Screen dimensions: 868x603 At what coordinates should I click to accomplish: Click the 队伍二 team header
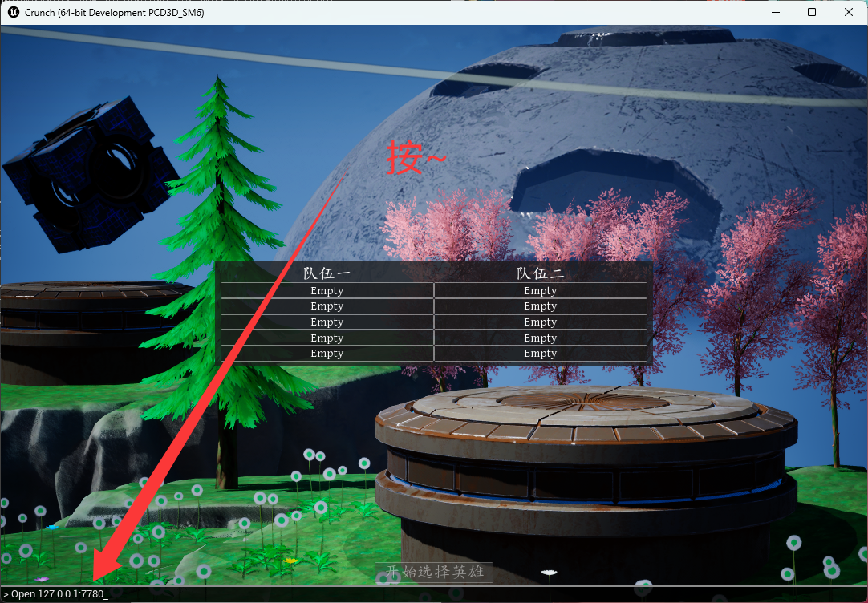tap(540, 273)
